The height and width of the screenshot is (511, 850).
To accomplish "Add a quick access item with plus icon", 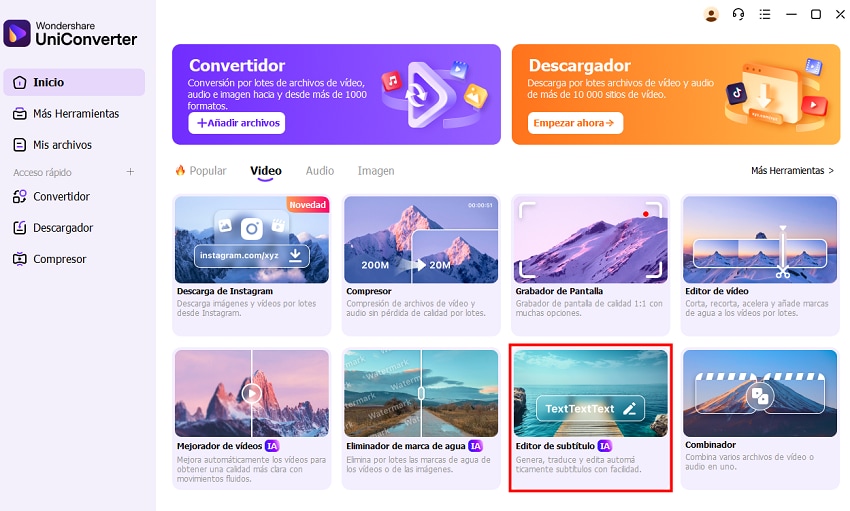I will pos(130,172).
